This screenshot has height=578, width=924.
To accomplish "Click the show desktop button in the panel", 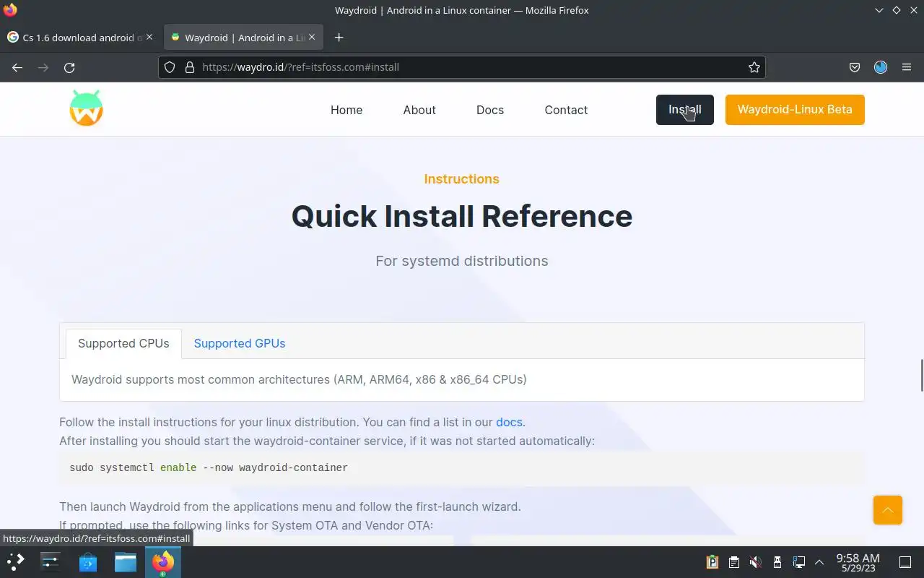I will 905,562.
